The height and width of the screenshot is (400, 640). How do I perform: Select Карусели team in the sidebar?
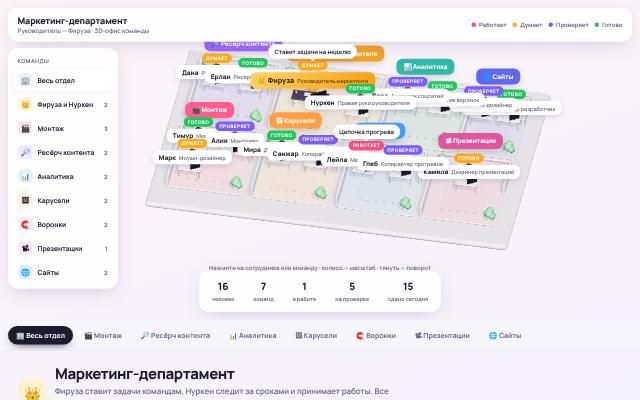point(63,200)
